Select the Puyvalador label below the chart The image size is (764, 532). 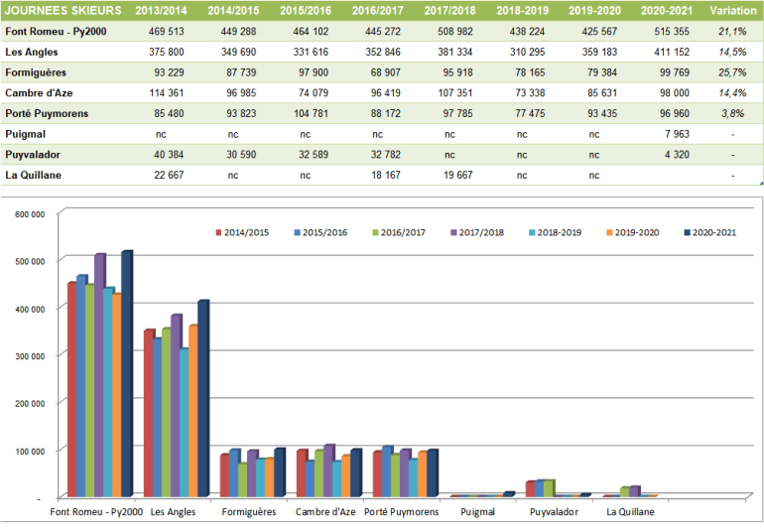point(552,512)
